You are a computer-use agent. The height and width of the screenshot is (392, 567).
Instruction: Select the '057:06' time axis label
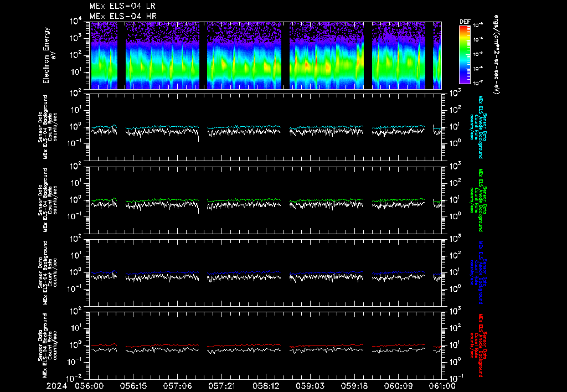click(x=178, y=386)
